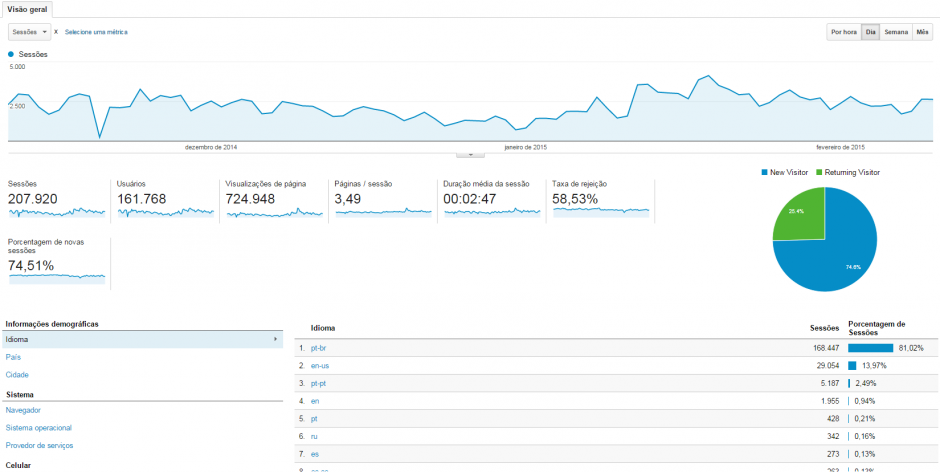Select the Mês time granularity

[922, 32]
